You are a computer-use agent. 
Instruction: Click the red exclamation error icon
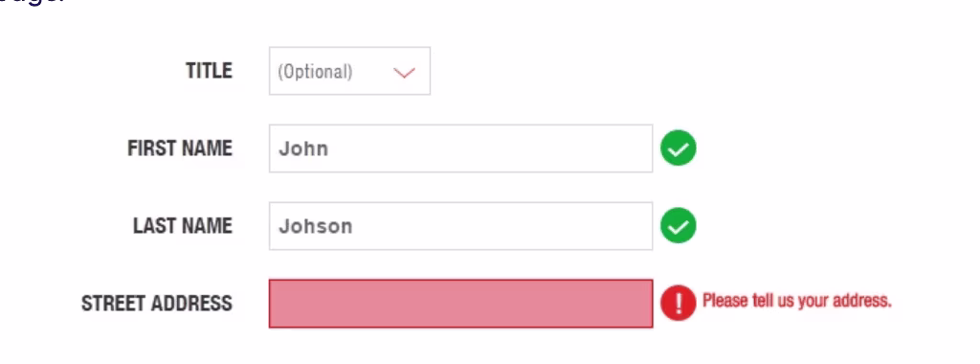(679, 304)
